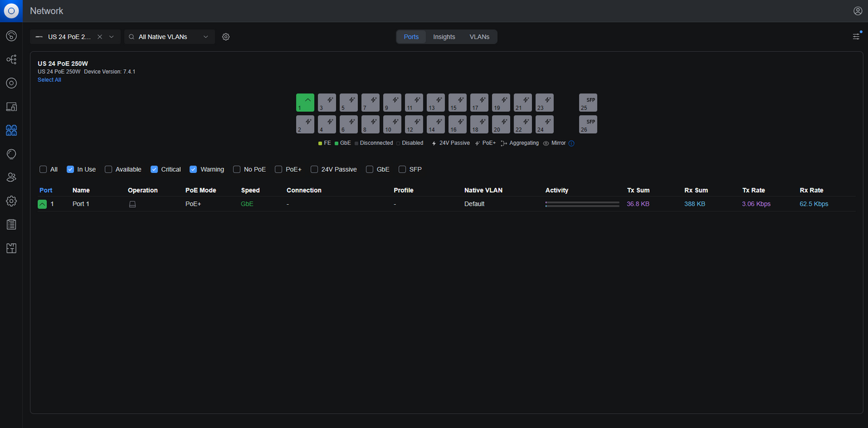Switch to the Ports tab
Image resolution: width=868 pixels, height=428 pixels.
(411, 37)
